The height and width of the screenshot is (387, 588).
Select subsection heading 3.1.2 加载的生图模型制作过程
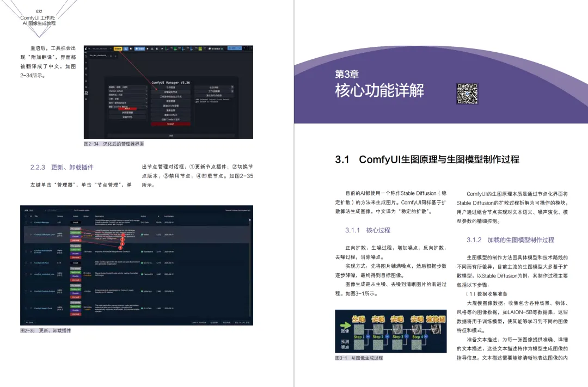(510, 240)
